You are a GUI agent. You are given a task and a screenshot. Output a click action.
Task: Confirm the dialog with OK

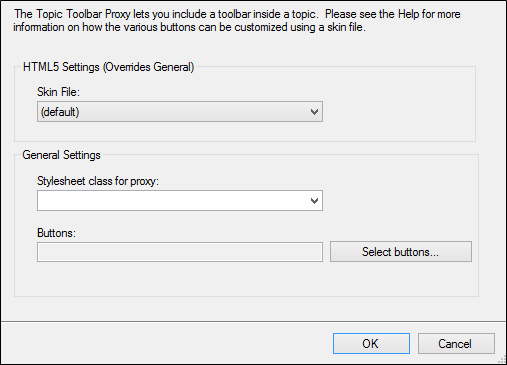pos(371,343)
